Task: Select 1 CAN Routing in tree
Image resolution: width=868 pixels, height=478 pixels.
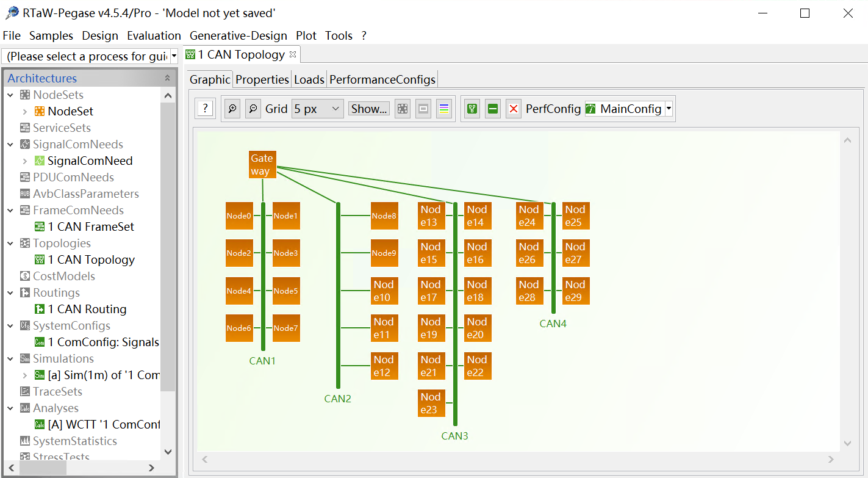Action: coord(87,310)
